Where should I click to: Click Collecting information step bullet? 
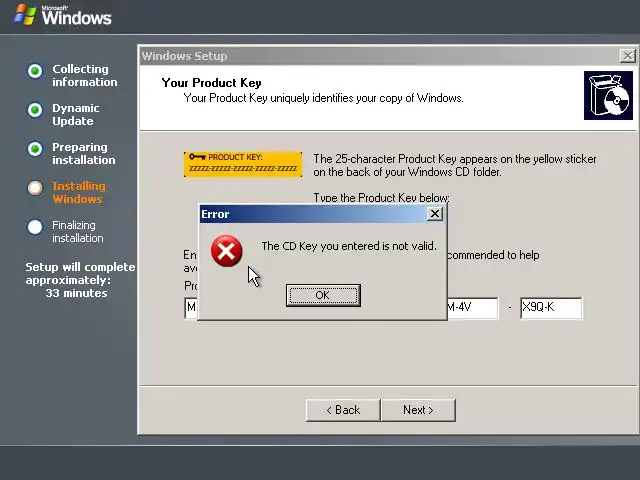[x=35, y=71]
